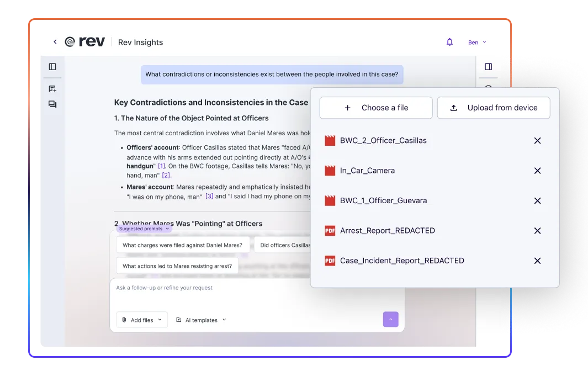Viewport: 588px width, 376px height.
Task: Click the purple send button
Action: pyautogui.click(x=390, y=319)
